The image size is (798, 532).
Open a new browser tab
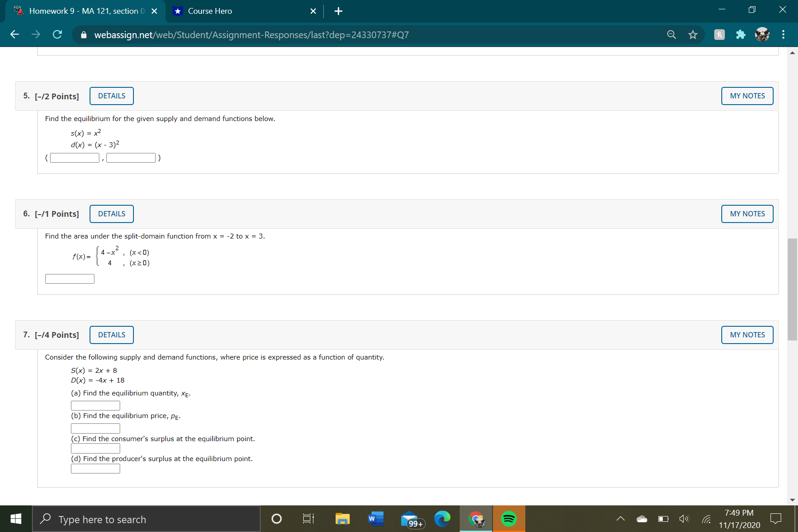[x=338, y=11]
